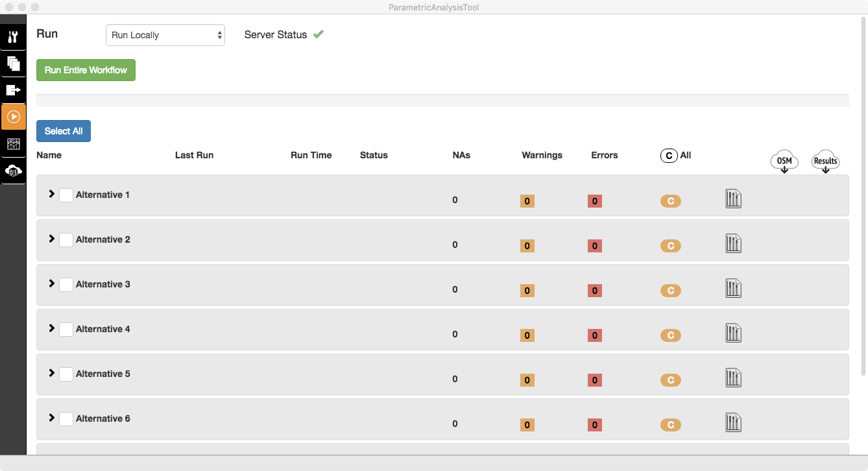
Task: Enable the Alternative 5 checkbox
Action: pos(66,374)
